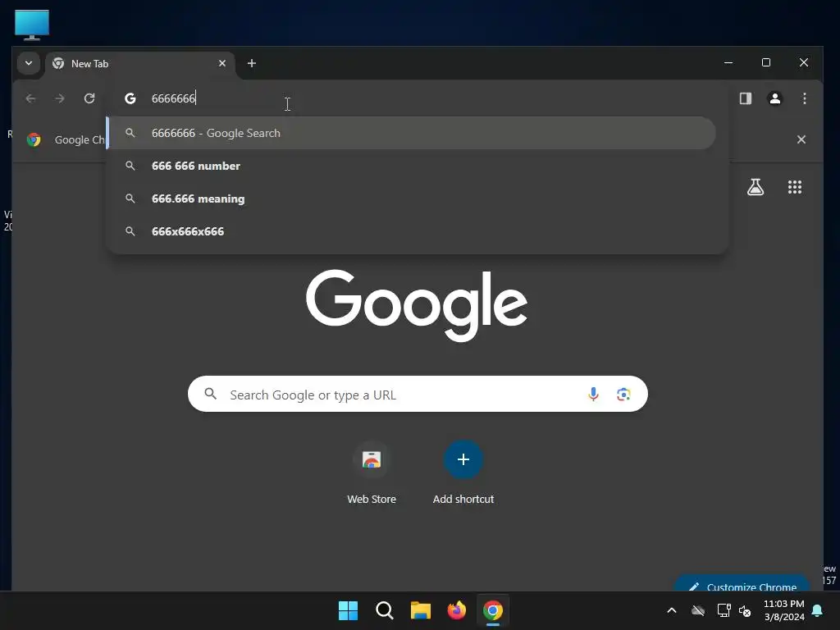840x630 pixels.
Task: Click the Google logo
Action: click(x=417, y=305)
